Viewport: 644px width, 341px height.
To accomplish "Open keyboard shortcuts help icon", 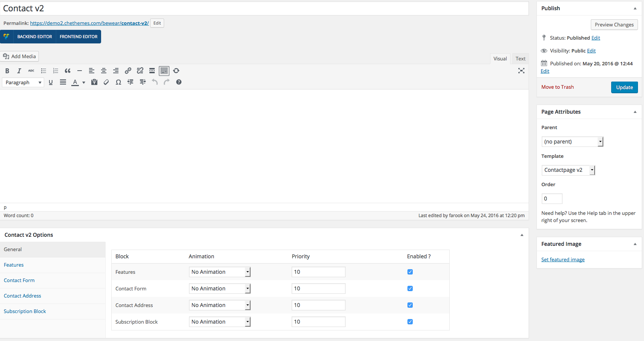I will [x=179, y=82].
